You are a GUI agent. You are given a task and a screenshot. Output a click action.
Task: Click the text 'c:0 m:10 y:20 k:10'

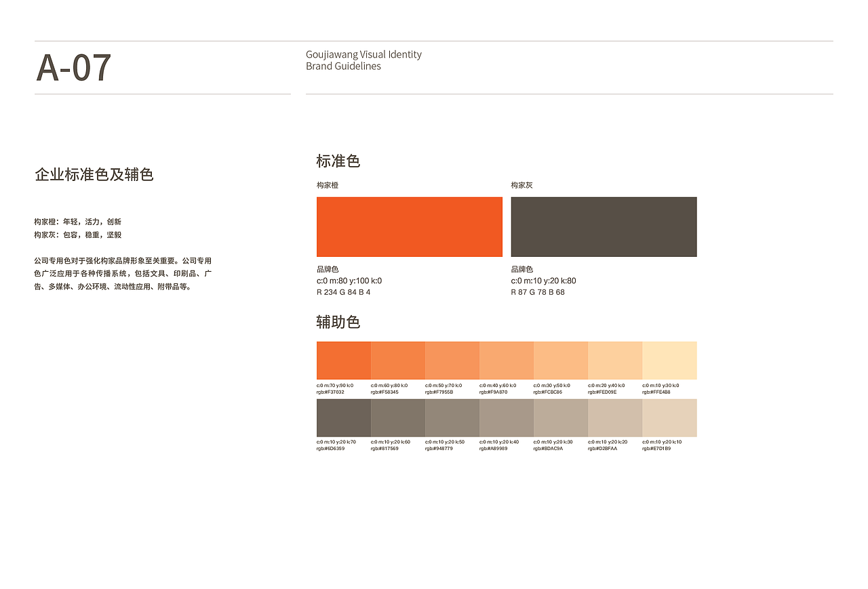coord(662,442)
